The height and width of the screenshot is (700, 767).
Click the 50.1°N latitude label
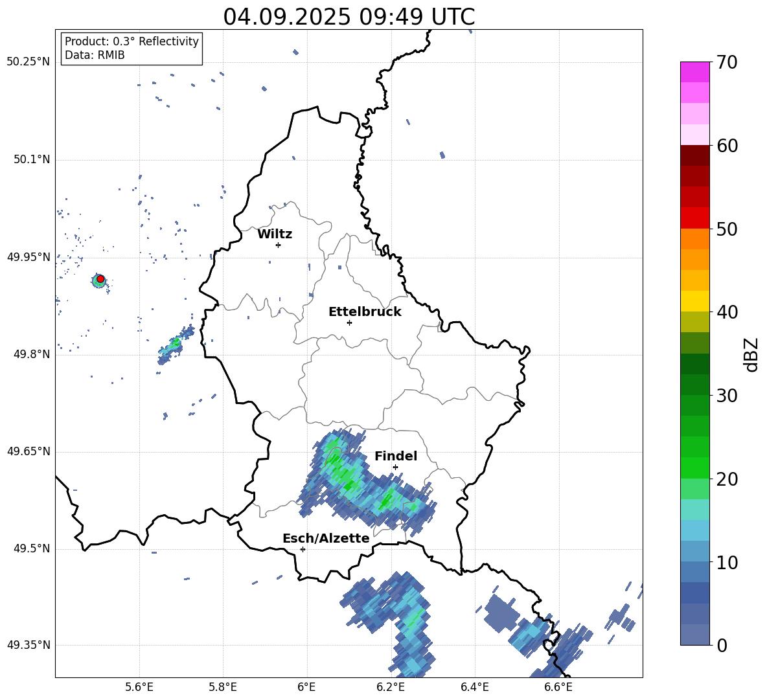point(31,160)
